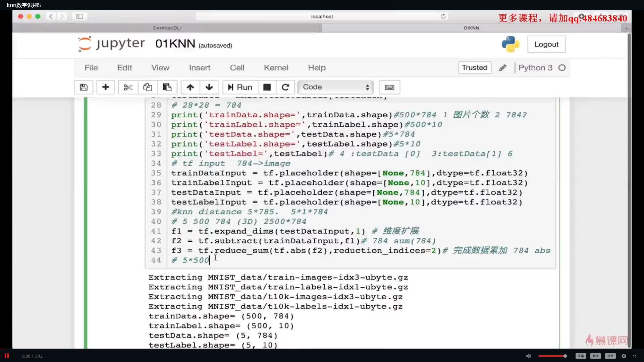Move the selected cell up
Screen dimensions: 644x362
pyautogui.click(x=190, y=87)
